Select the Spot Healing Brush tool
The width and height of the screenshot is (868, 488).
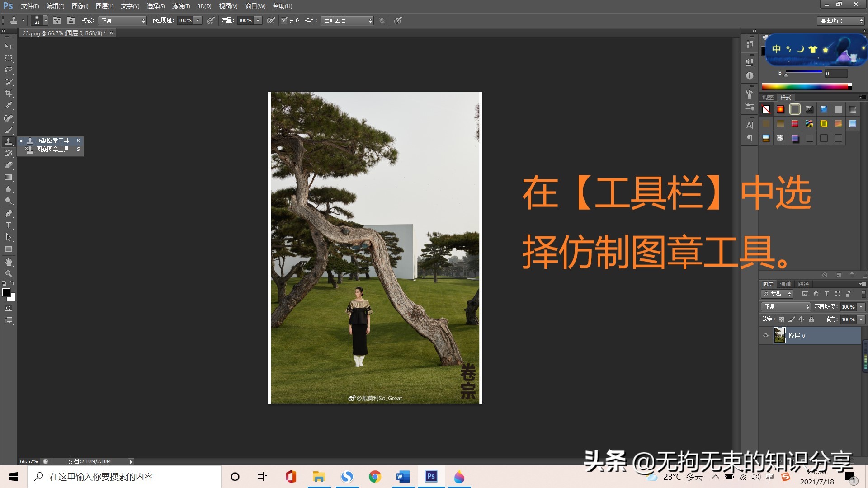click(8, 118)
